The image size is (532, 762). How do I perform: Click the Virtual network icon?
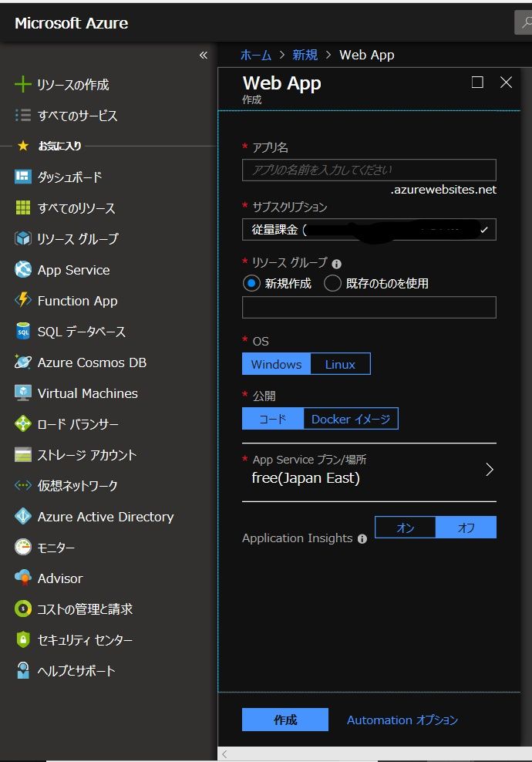[x=23, y=485]
